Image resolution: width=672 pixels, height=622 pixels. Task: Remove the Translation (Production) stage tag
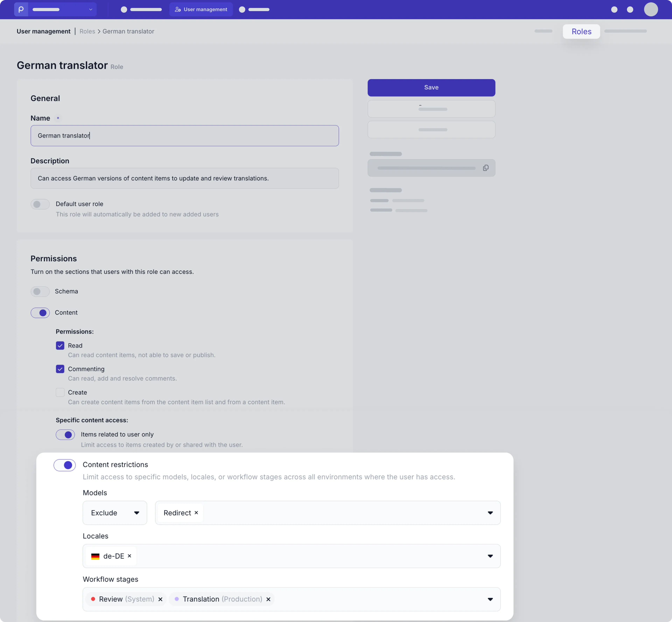(x=268, y=599)
